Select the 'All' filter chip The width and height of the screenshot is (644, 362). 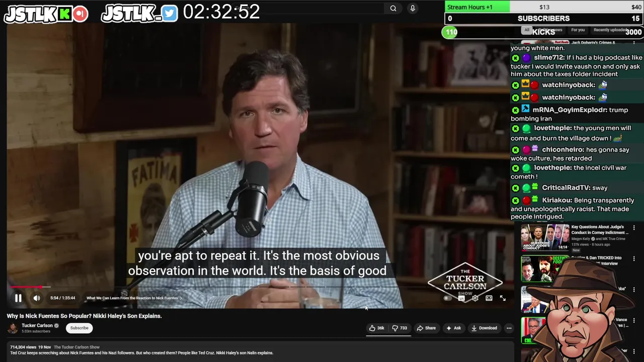527,30
